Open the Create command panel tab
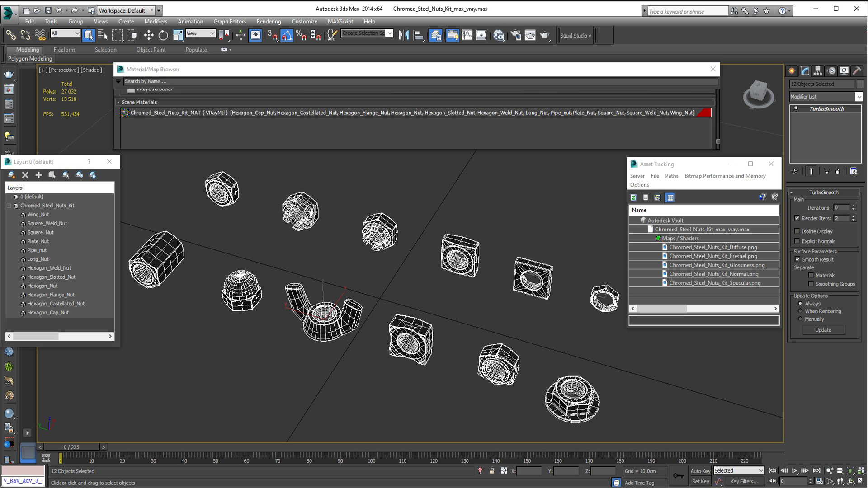 [792, 70]
